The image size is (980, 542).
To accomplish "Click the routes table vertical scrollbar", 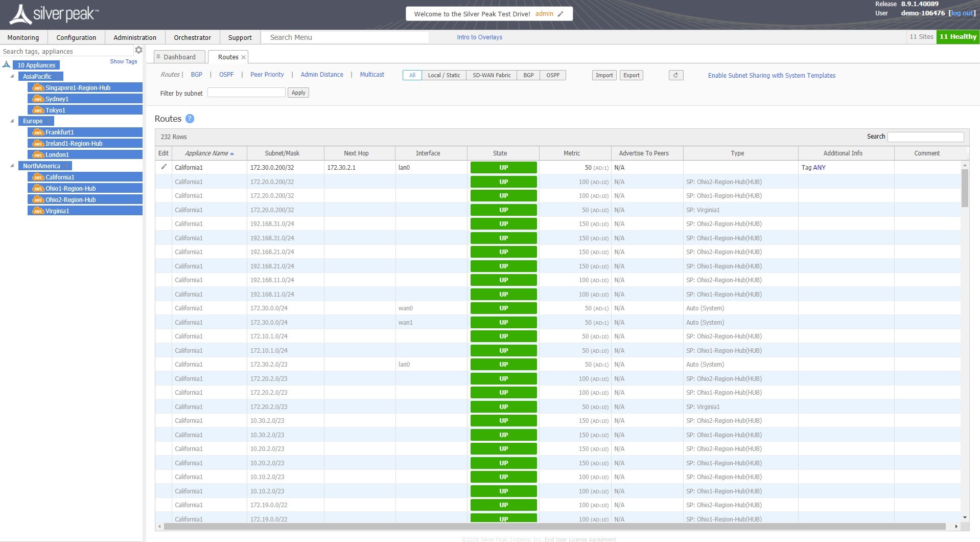I will pyautogui.click(x=965, y=188).
